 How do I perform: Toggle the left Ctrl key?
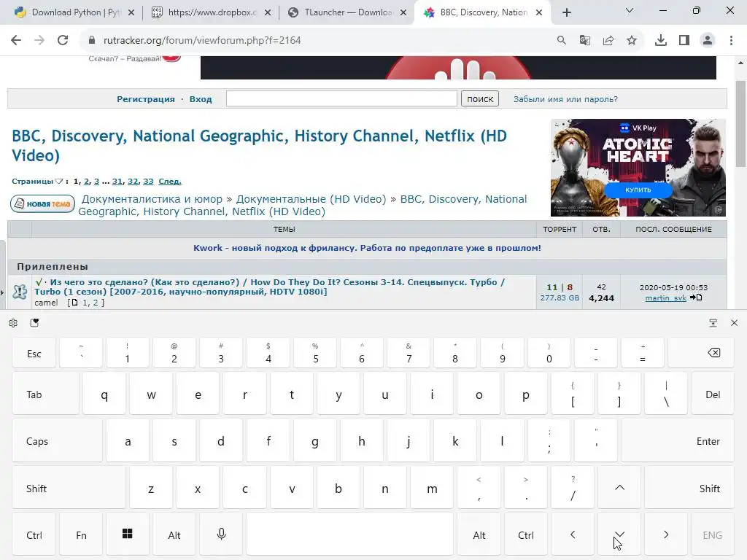34,534
